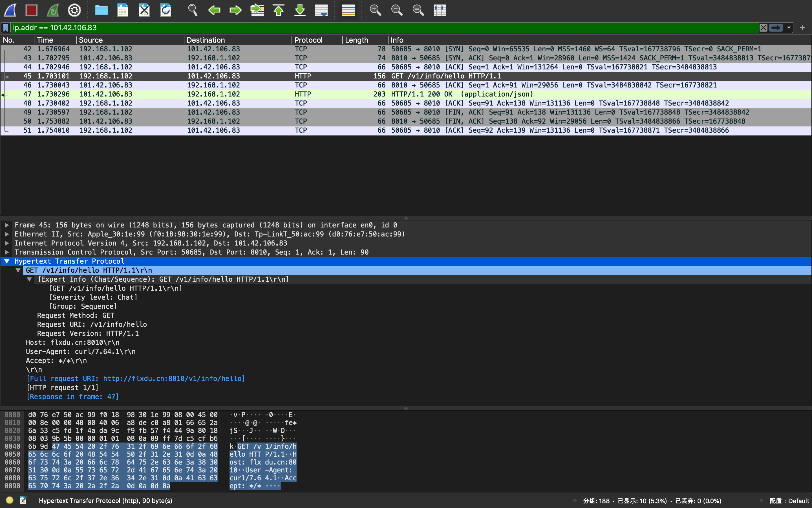This screenshot has width=812, height=508.
Task: Expand Internet Protocol Version 4 section
Action: click(6, 243)
